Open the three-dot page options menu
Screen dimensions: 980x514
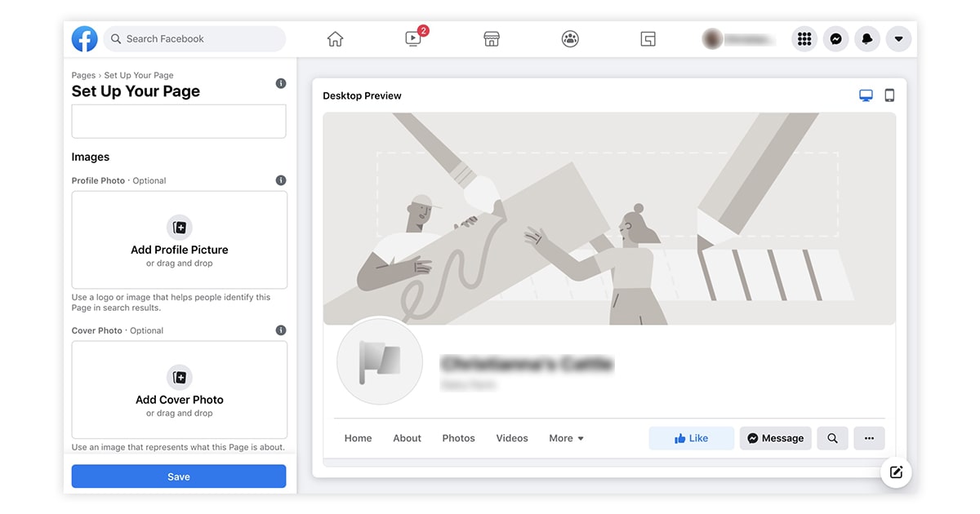(x=869, y=438)
